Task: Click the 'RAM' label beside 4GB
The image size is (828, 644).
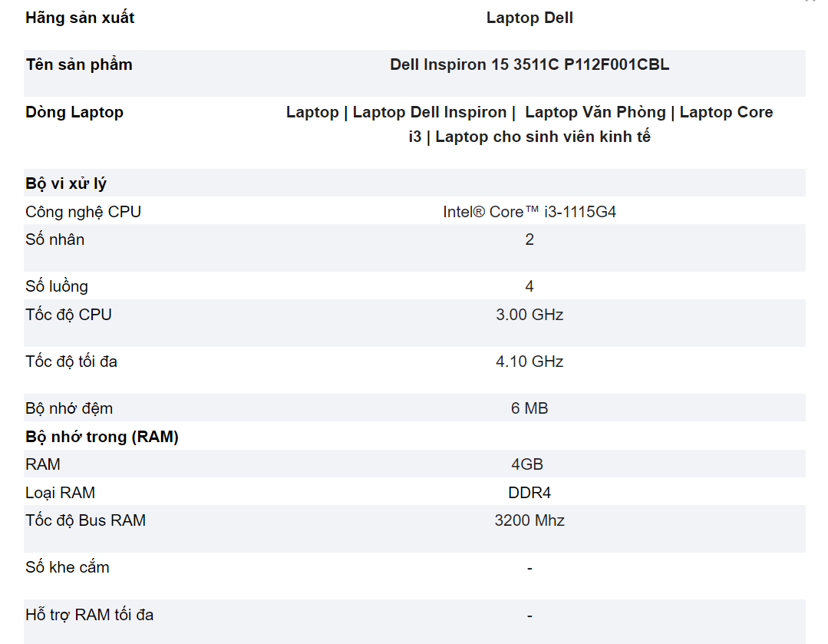Action: click(x=43, y=464)
